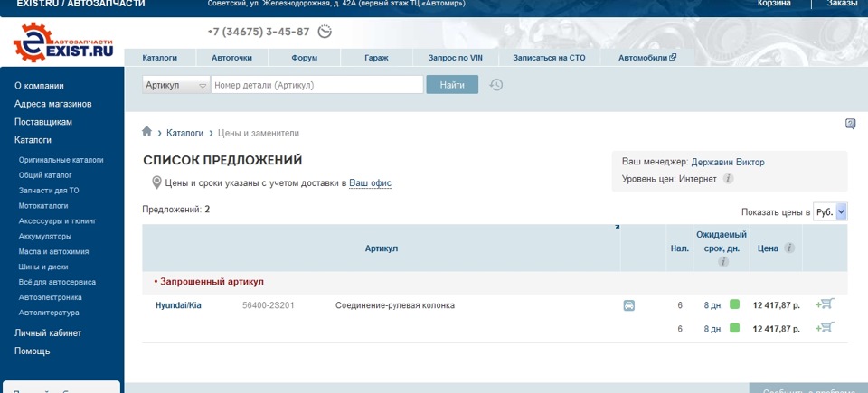
Task: Open Шины и диски sidebar link
Action: pos(43,267)
